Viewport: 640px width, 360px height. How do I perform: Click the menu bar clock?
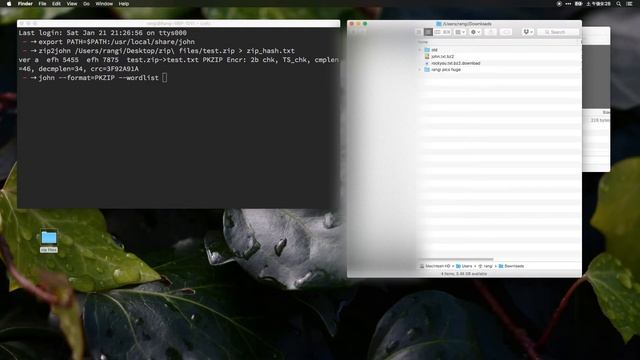pos(599,4)
